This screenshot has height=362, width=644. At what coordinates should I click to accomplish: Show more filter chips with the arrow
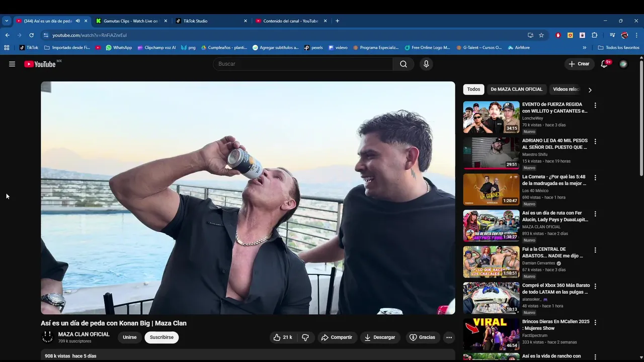pyautogui.click(x=590, y=90)
